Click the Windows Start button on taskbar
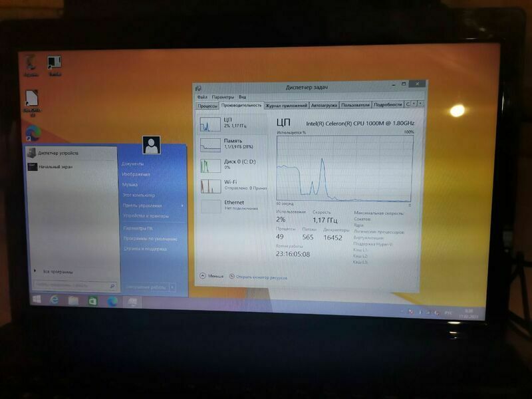Image resolution: width=532 pixels, height=399 pixels. pos(37,301)
